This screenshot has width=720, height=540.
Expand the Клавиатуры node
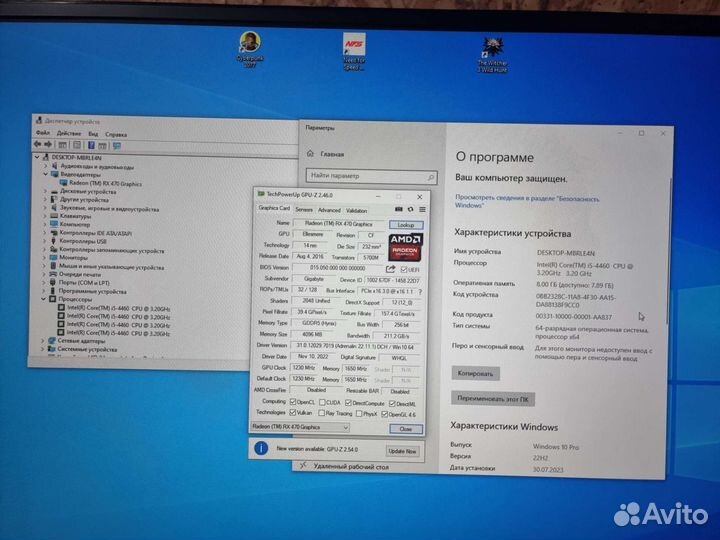(x=45, y=216)
